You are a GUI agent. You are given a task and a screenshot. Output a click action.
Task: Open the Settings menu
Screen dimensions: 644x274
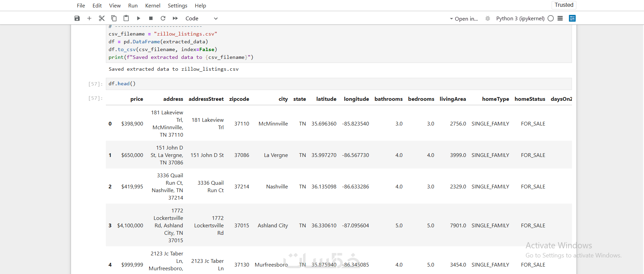point(177,6)
